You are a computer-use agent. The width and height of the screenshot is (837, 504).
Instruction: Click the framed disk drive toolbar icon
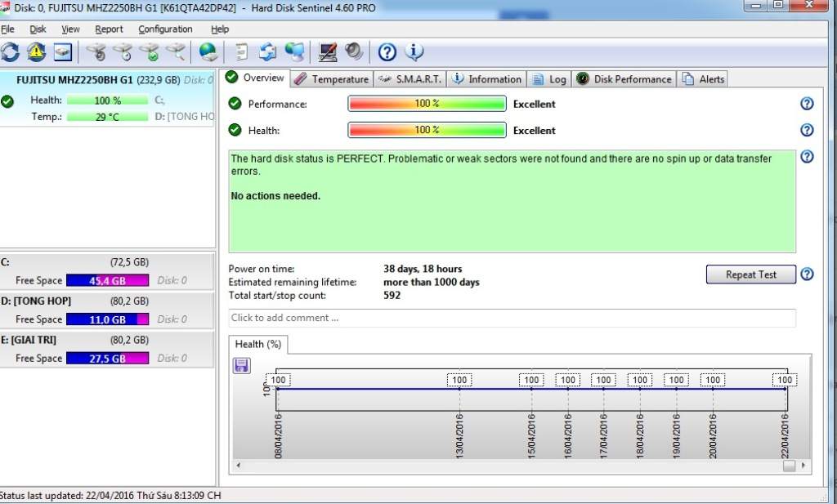62,51
